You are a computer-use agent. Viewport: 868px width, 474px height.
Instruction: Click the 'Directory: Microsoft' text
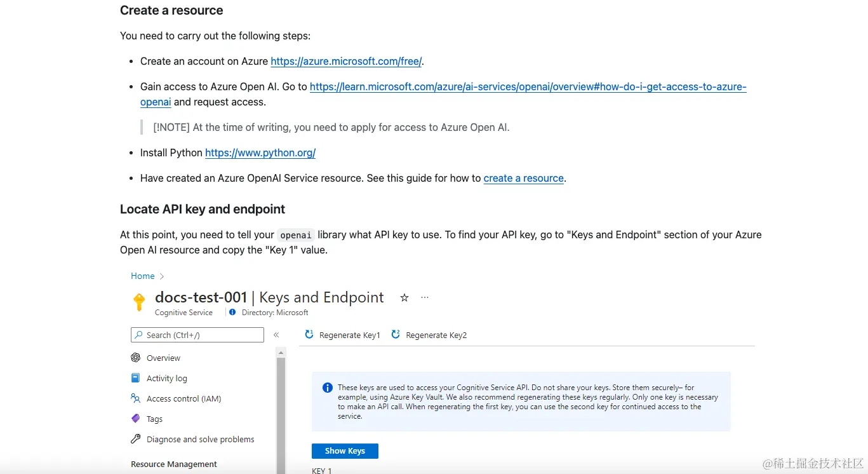pos(275,313)
